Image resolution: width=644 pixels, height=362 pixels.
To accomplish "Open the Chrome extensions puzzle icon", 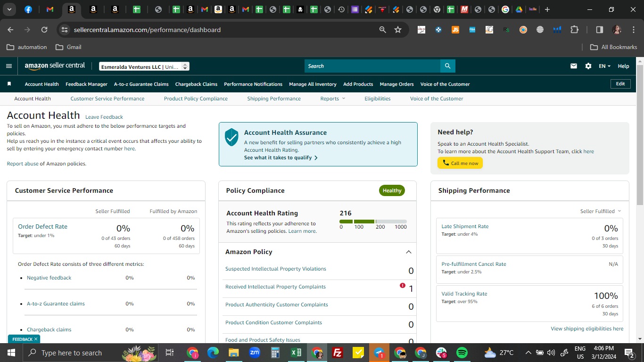I will [574, 30].
